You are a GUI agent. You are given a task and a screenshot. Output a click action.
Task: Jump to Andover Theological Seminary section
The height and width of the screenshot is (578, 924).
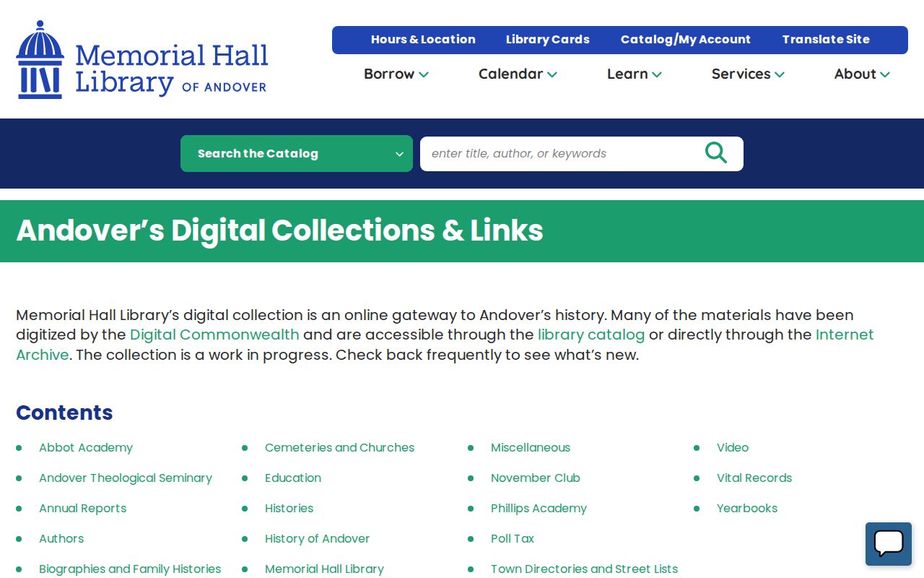(126, 478)
